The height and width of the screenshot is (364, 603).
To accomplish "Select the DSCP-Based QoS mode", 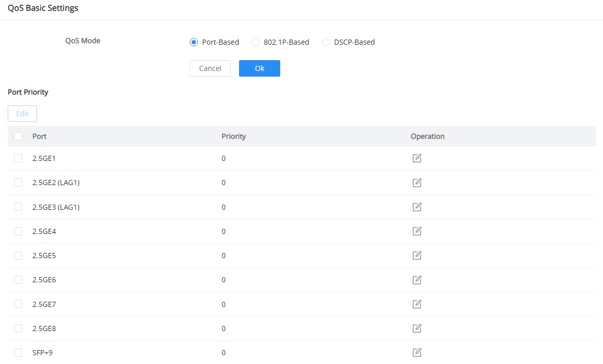I will (x=326, y=42).
